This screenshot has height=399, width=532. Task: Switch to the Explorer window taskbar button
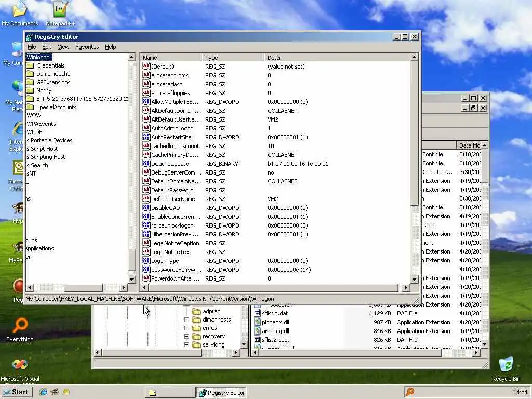tap(170, 393)
